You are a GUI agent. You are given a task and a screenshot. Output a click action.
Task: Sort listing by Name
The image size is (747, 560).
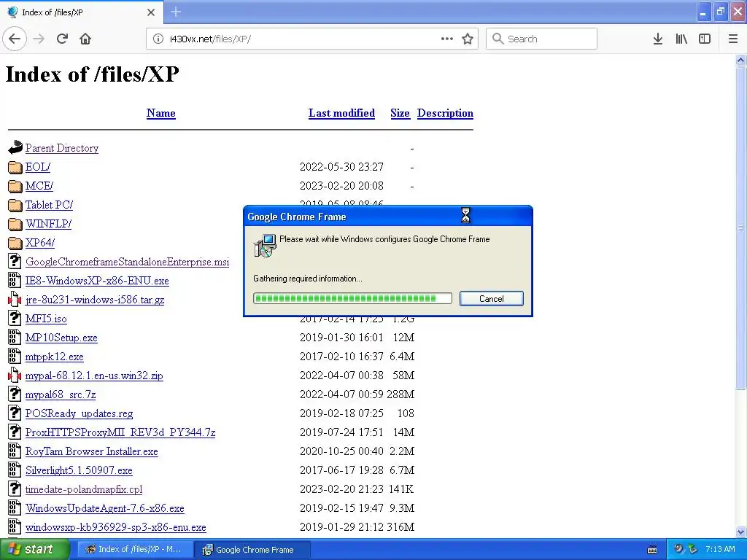pyautogui.click(x=161, y=113)
